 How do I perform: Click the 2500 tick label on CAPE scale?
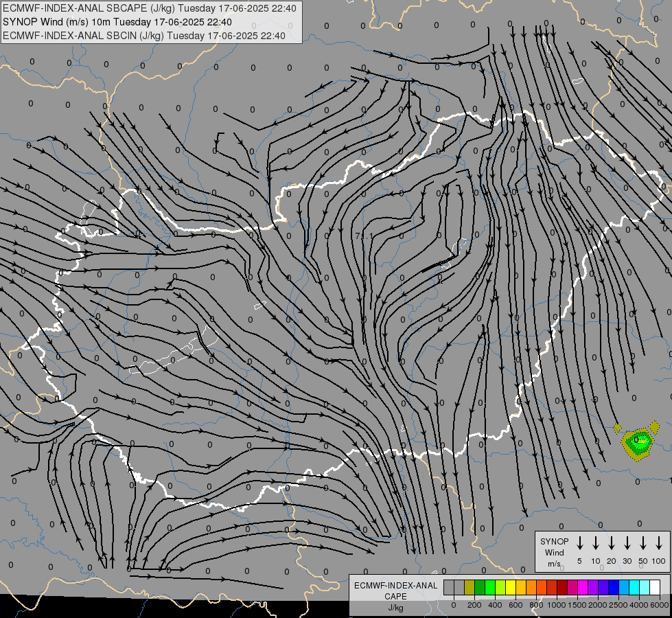point(618,605)
